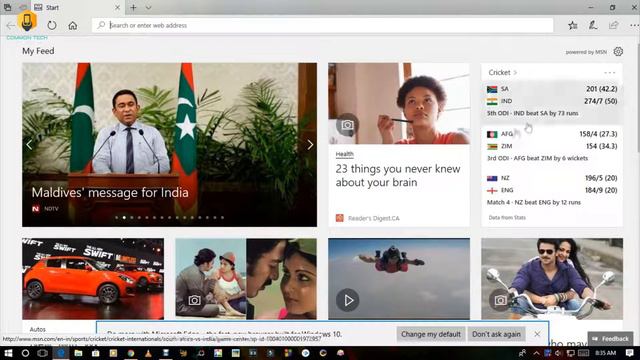Play the skydiving video
The height and width of the screenshot is (360, 640).
(x=347, y=300)
